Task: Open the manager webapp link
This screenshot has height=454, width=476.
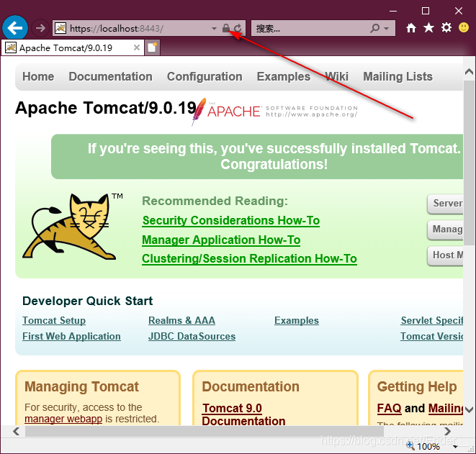Action: [63, 419]
